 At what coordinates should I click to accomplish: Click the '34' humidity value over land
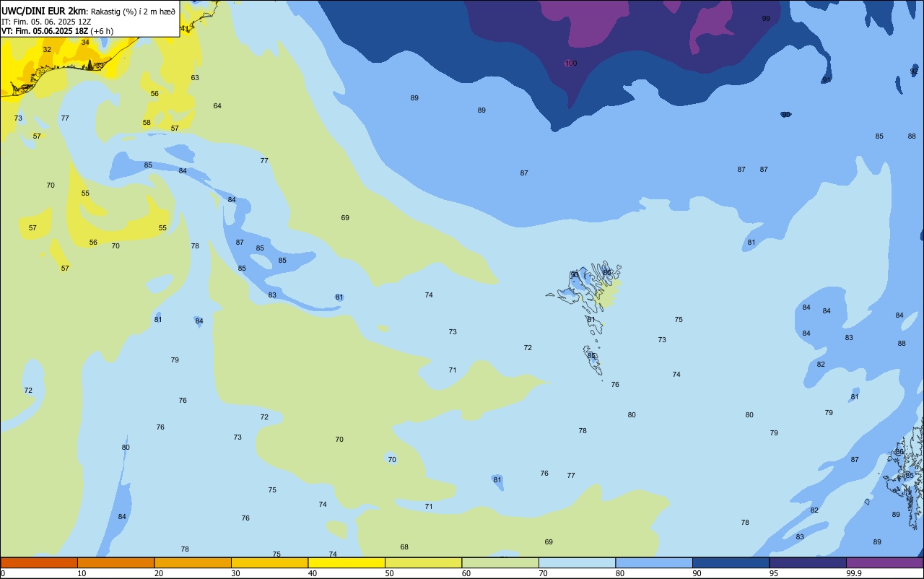click(x=85, y=43)
